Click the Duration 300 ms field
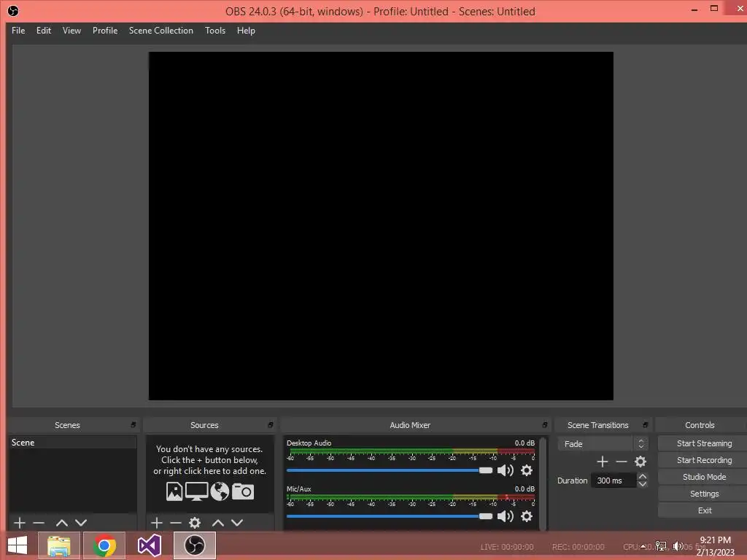 (x=613, y=481)
